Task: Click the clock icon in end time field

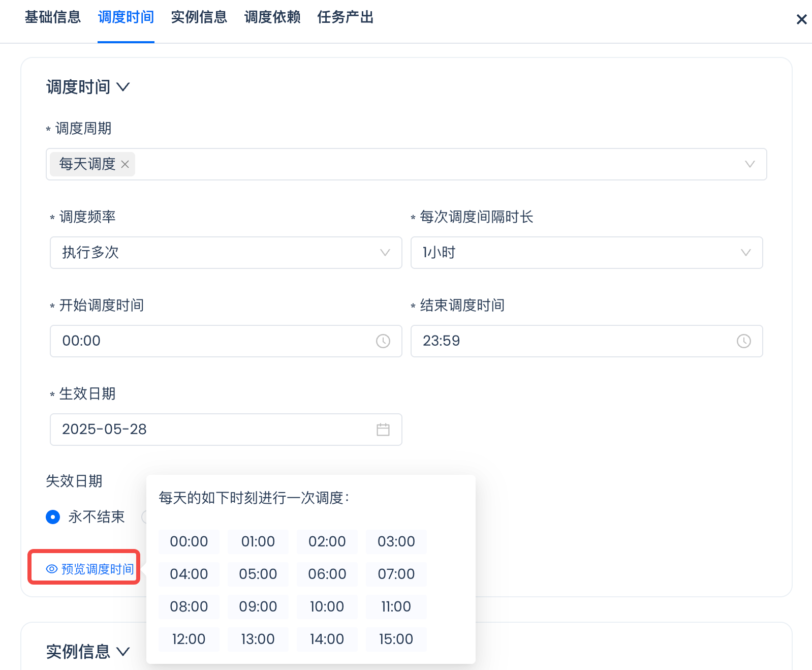Action: tap(743, 341)
